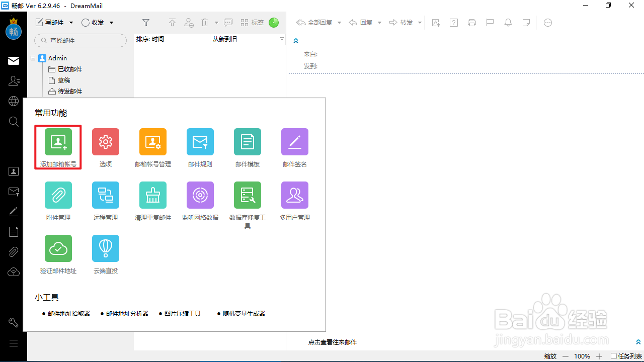This screenshot has width=644, height=362.
Task: Open Mail Signature (邮件签名) icon
Action: tap(295, 142)
